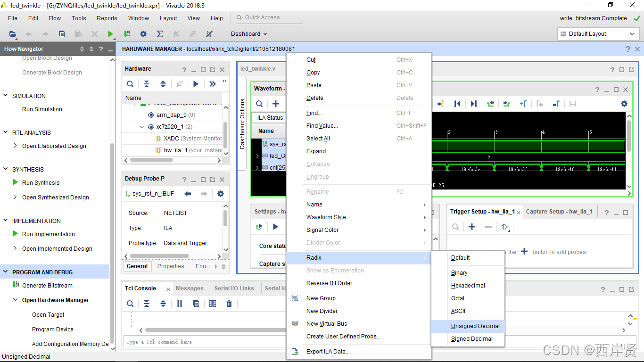Expand Open Synthesized Design
This screenshot has width=644, height=362.
[x=16, y=197]
